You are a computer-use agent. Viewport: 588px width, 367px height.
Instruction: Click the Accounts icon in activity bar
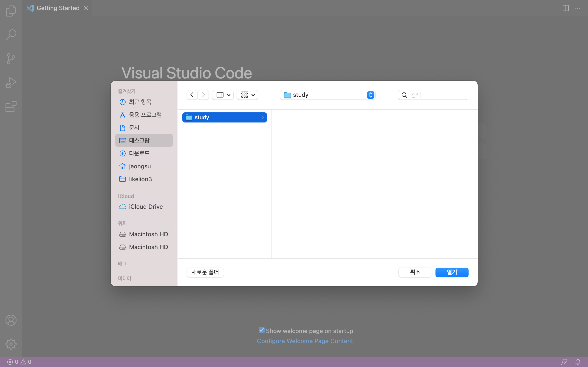(11, 320)
